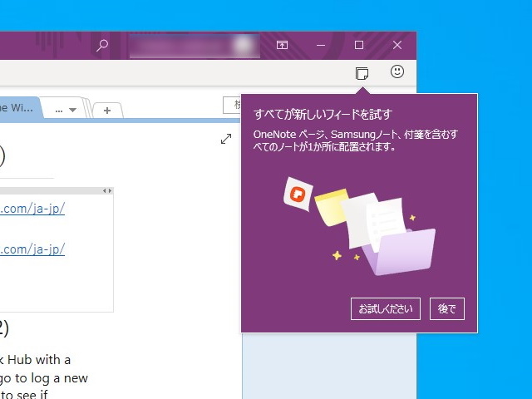Open the feed sticky-note icon
532x399 pixels.
point(362,73)
